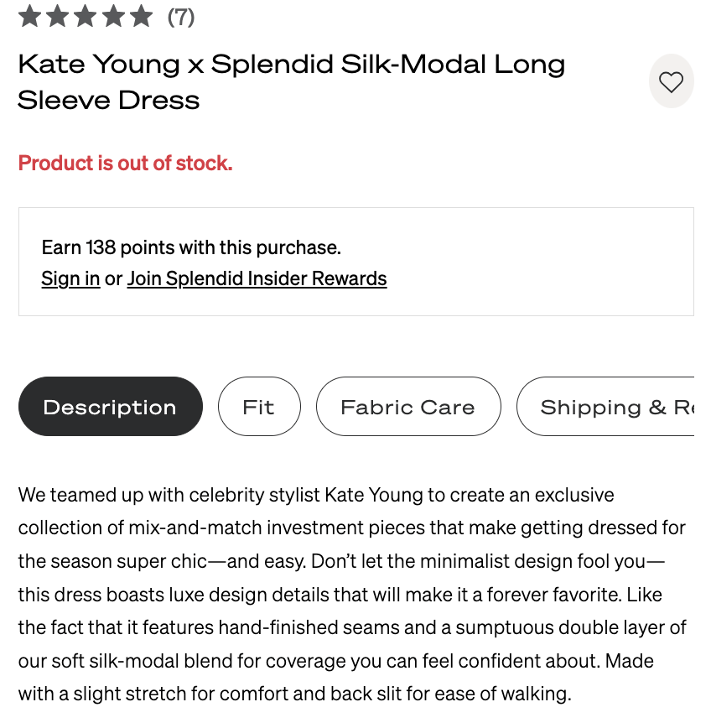This screenshot has height=728, width=711.
Task: Open Join Splendid Insider Rewards link
Action: pos(257,278)
